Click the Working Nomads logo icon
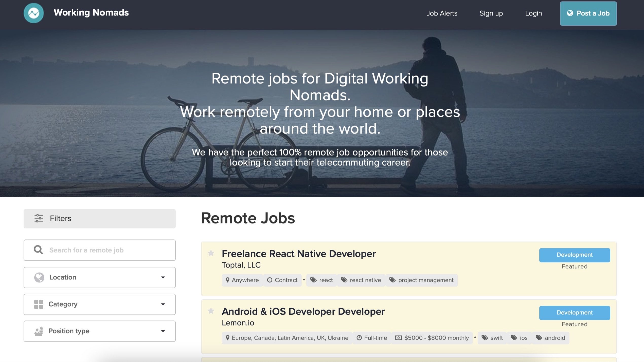This screenshot has height=362, width=644. [33, 13]
